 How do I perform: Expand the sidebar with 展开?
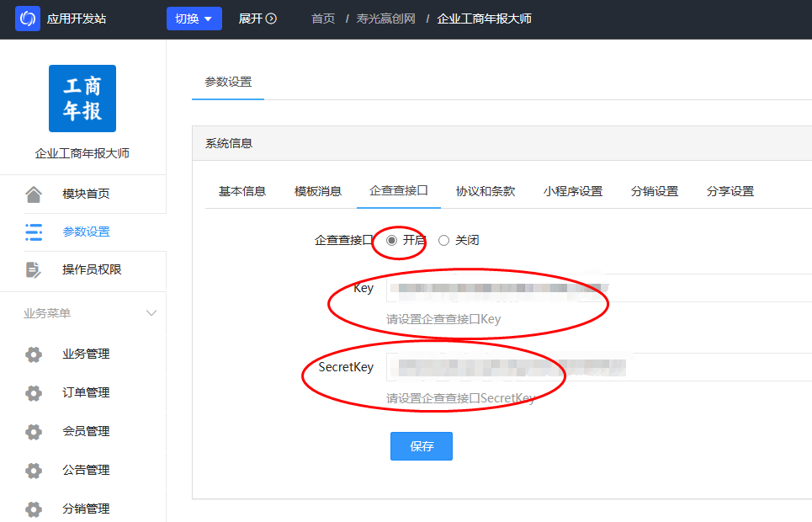[x=257, y=19]
